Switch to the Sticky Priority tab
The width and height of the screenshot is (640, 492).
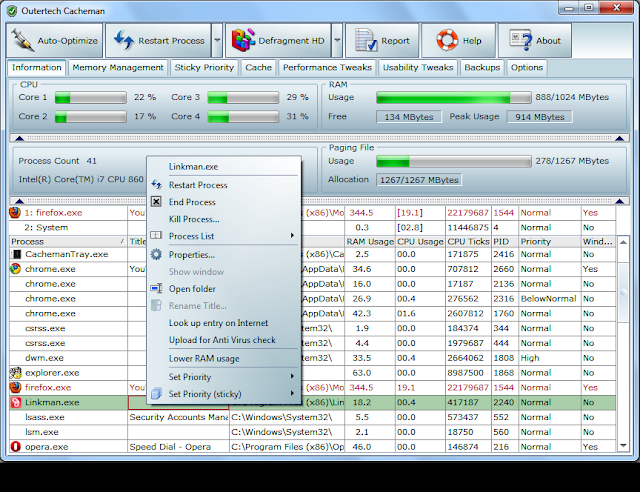(x=204, y=68)
